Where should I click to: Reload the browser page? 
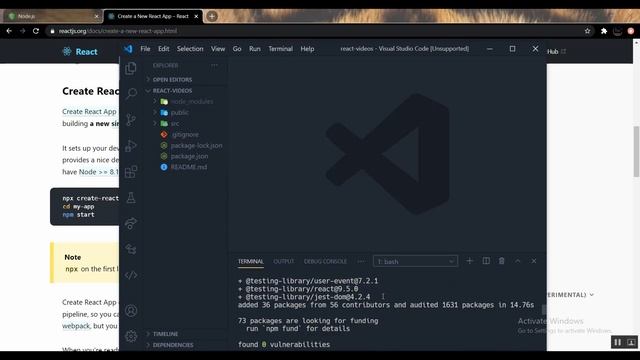click(x=36, y=31)
